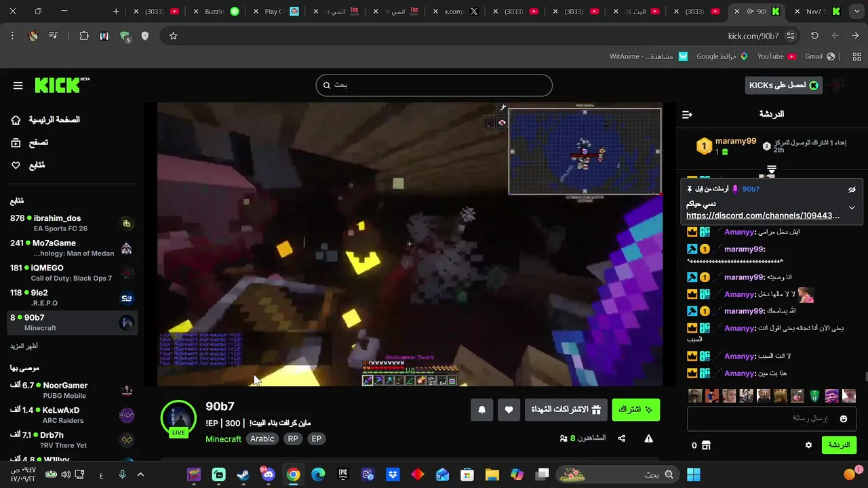Image resolution: width=868 pixels, height=488 pixels.
Task: Collapse the chat panel
Action: coord(687,115)
